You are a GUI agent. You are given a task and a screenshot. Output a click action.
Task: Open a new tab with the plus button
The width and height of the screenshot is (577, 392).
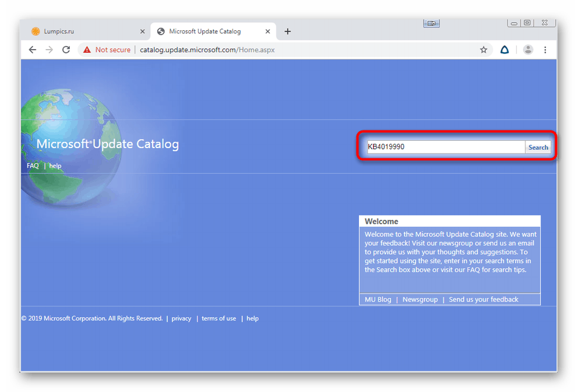pos(288,32)
